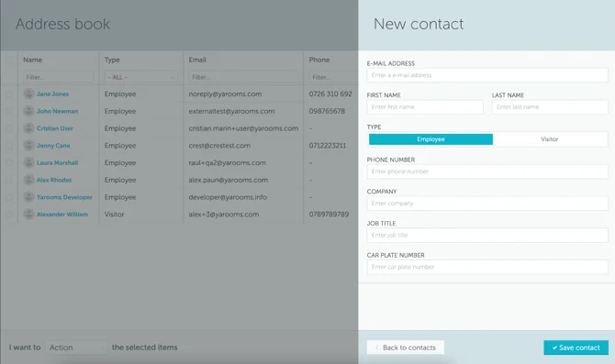Click phone number 0789789789

(x=329, y=215)
